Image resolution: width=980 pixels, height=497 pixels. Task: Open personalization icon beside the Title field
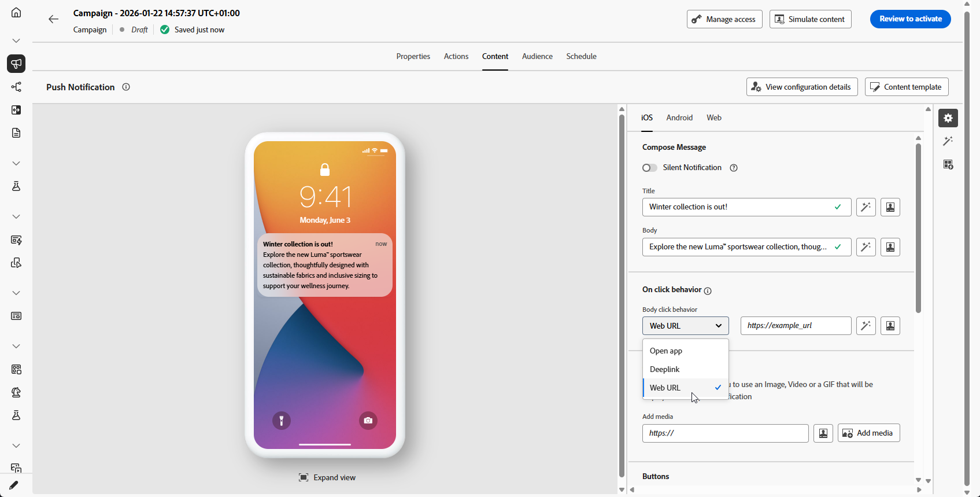890,207
